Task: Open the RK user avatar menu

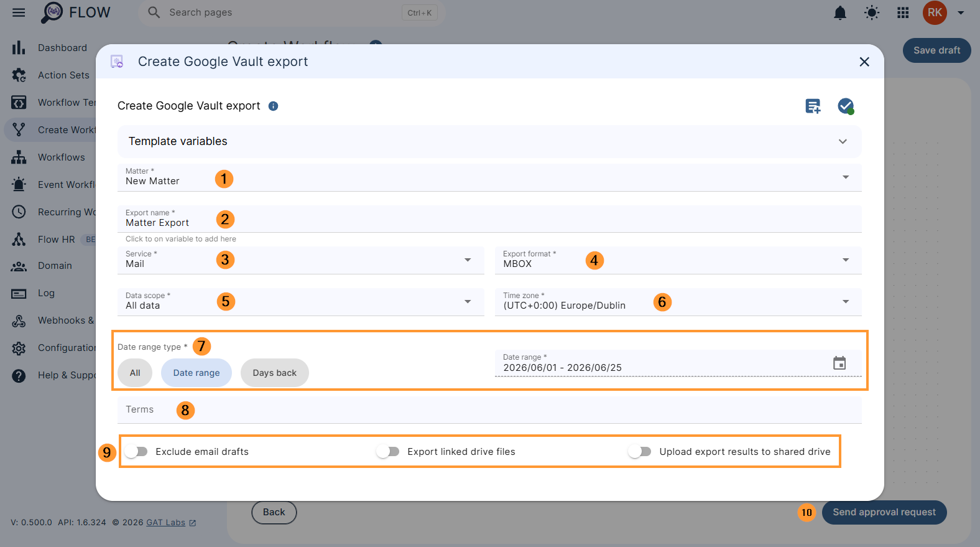Action: (935, 12)
